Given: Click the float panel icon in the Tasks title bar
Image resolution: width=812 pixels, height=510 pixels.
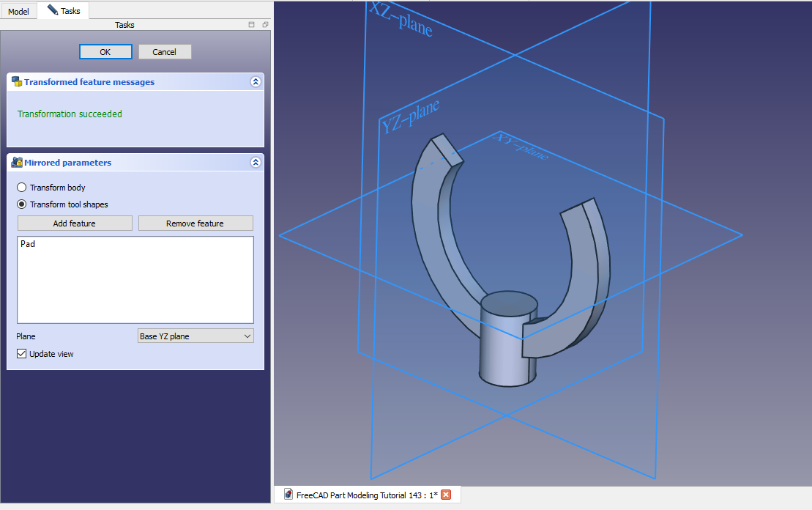Looking at the screenshot, I should point(265,25).
